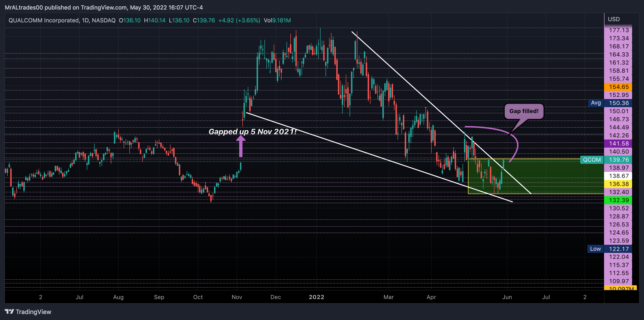Click the teal 139.76 current price tag
Screen dimensions: 644x320
pyautogui.click(x=618, y=160)
